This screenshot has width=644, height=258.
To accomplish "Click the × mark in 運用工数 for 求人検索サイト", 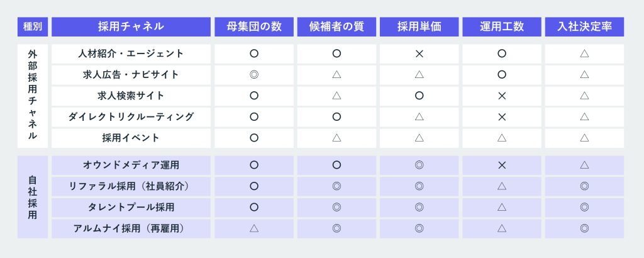I will pos(502,96).
